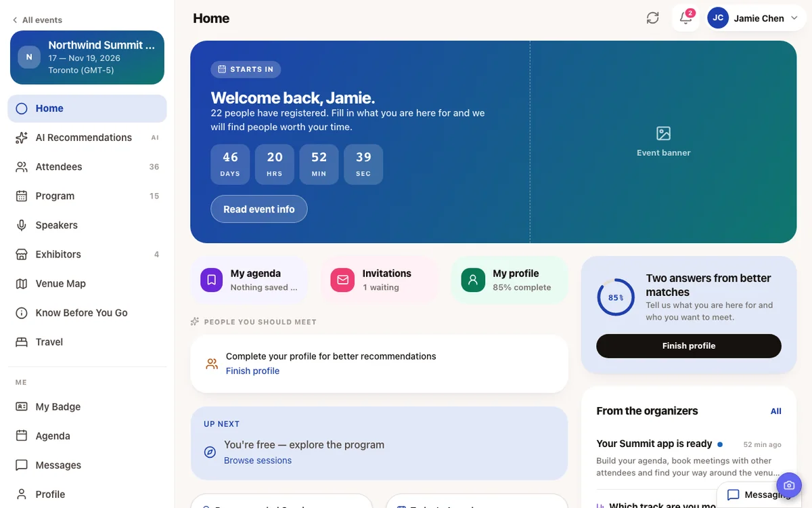Screen dimensions: 812x508
Task: Click the green person My profile icon
Action: tap(473, 280)
